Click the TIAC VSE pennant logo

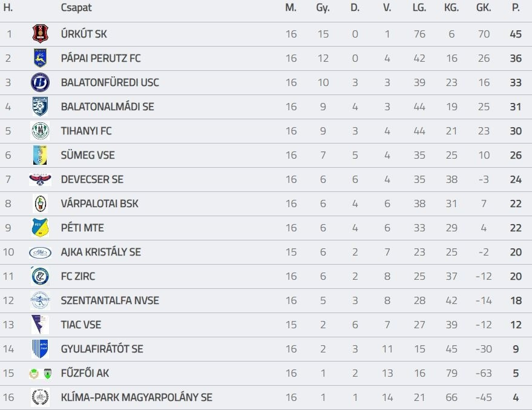coord(40,325)
